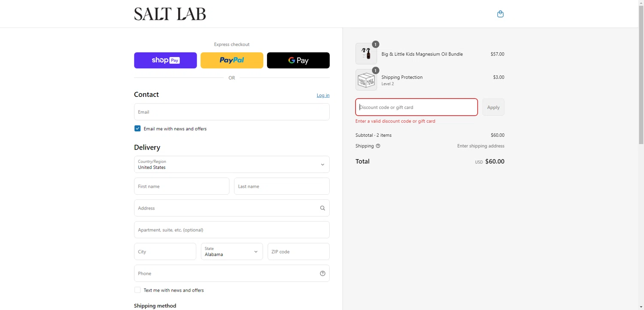Focus the Email input field
This screenshot has width=644, height=310.
[232, 112]
